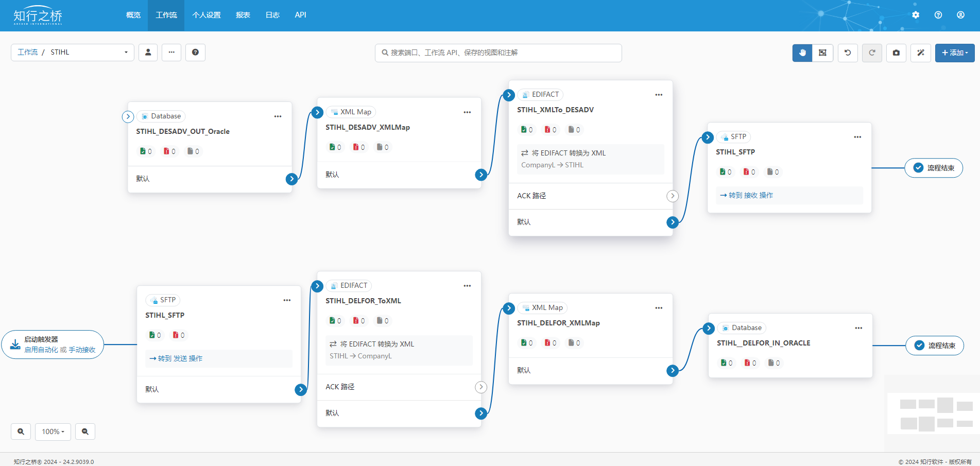Open options menu of STIHL_DESADV_OUT_Oracle connector
The image size is (980, 466).
(x=278, y=116)
